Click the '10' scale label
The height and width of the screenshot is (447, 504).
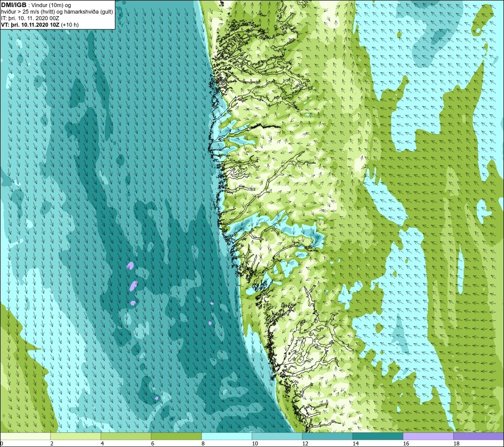tap(255, 443)
